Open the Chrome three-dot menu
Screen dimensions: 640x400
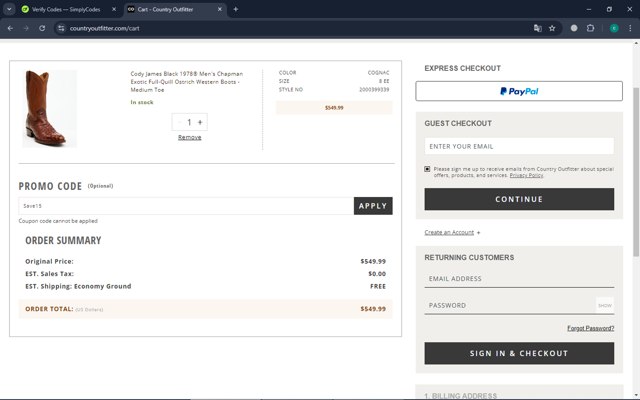point(630,28)
